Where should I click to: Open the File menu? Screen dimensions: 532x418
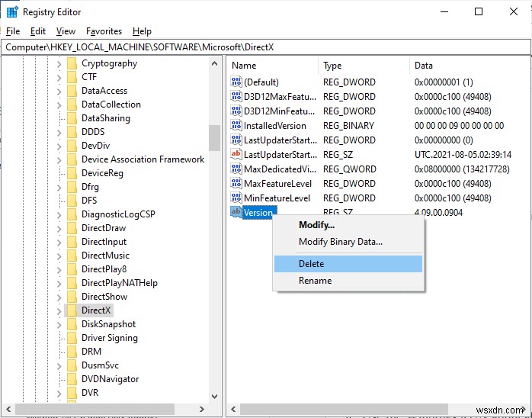(13, 31)
